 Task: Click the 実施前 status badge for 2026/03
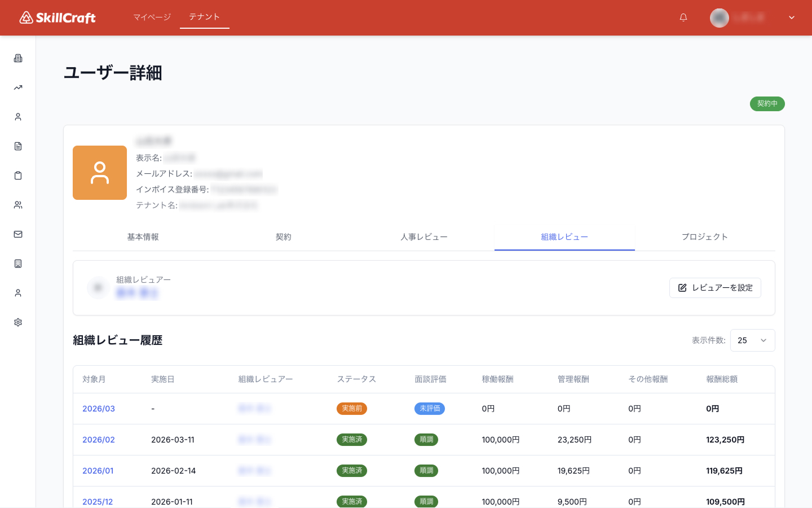[352, 408]
